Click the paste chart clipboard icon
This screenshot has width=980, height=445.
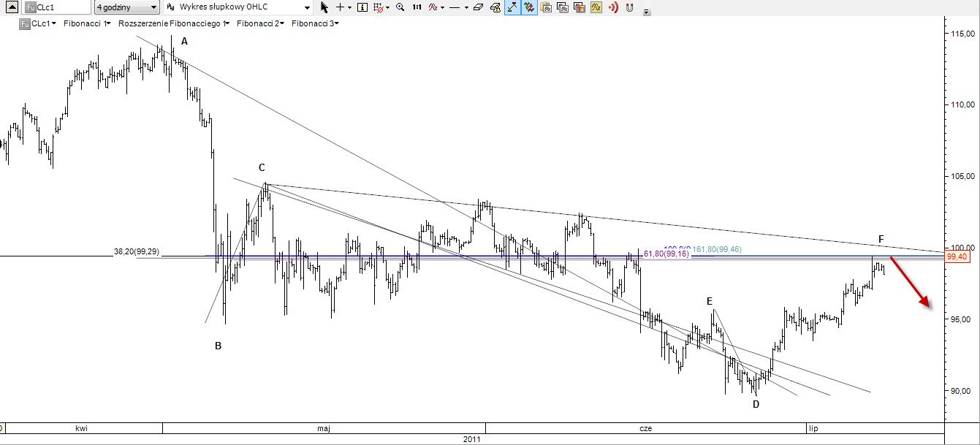[546, 7]
